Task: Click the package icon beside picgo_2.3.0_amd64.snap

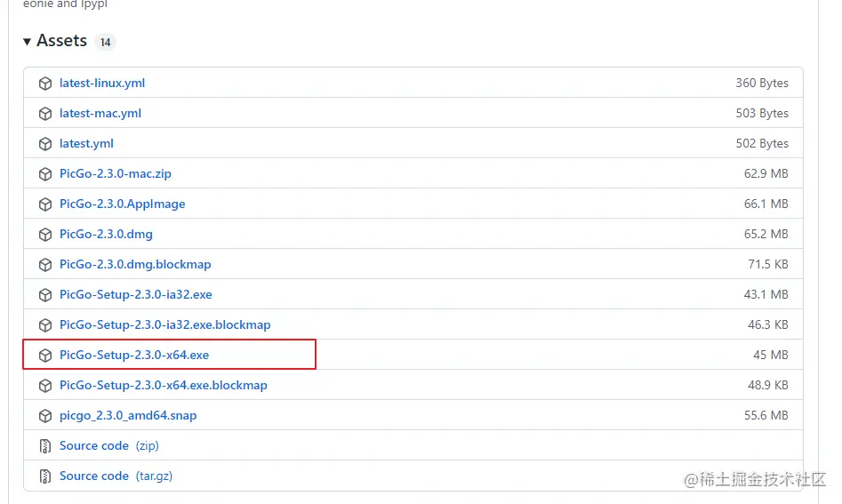Action: pos(45,416)
